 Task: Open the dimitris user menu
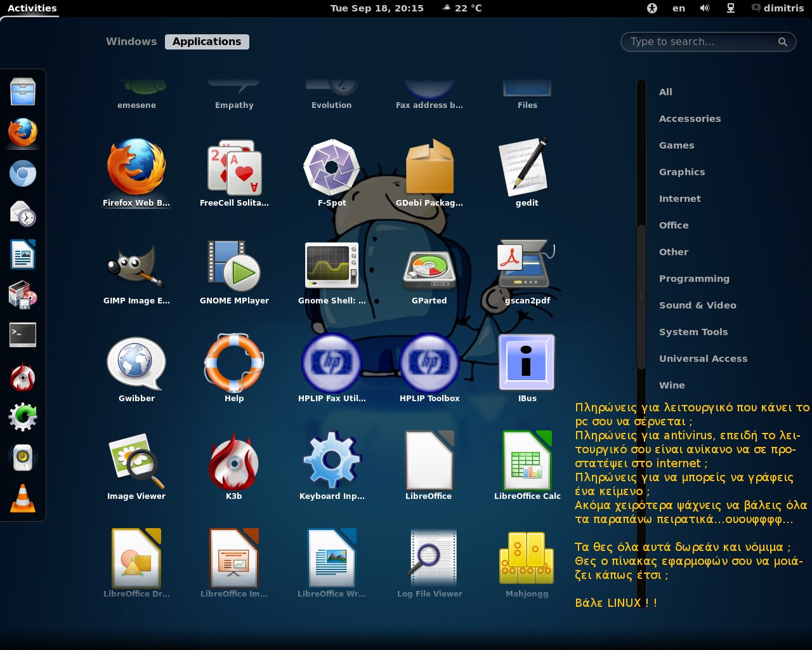tap(778, 8)
